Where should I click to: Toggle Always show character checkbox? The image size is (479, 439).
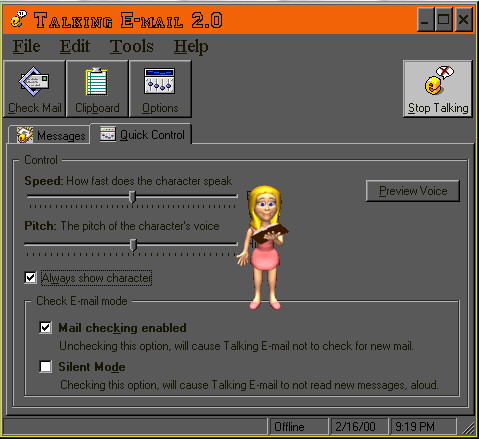(30, 277)
